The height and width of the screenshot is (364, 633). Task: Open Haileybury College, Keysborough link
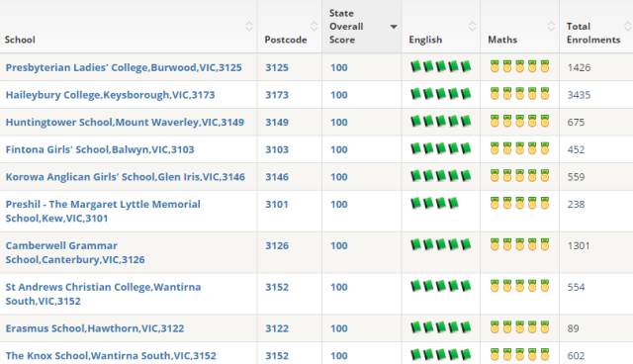click(x=110, y=95)
